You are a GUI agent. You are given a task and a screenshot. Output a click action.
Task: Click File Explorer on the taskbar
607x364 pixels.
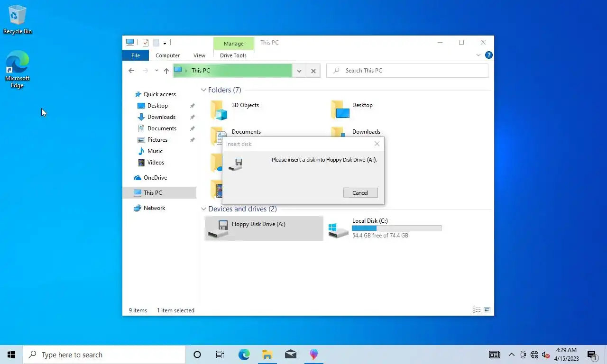(267, 355)
